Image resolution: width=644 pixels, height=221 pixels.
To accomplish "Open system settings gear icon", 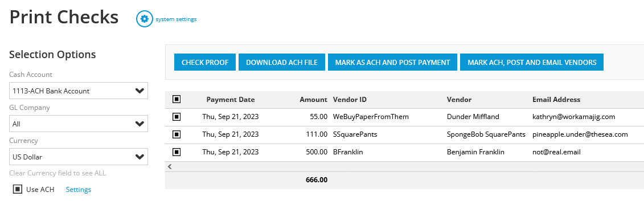I will (145, 19).
